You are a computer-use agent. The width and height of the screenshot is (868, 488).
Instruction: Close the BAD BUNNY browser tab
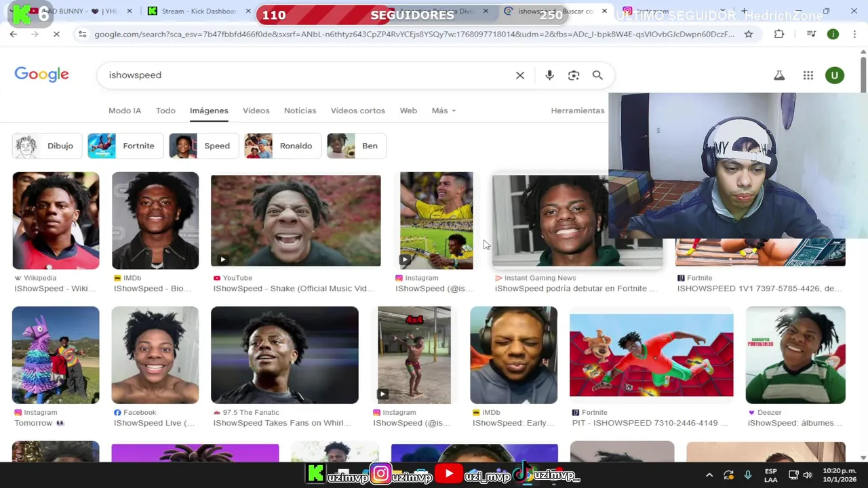(130, 12)
